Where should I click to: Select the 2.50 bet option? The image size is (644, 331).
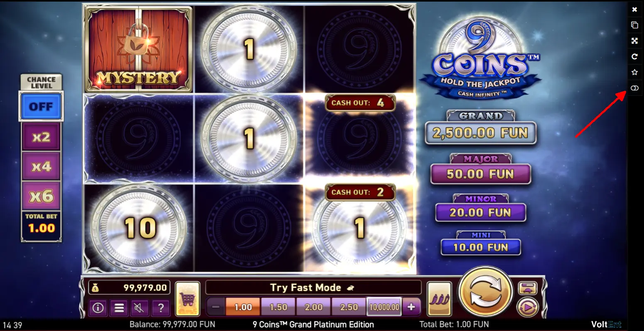(349, 307)
